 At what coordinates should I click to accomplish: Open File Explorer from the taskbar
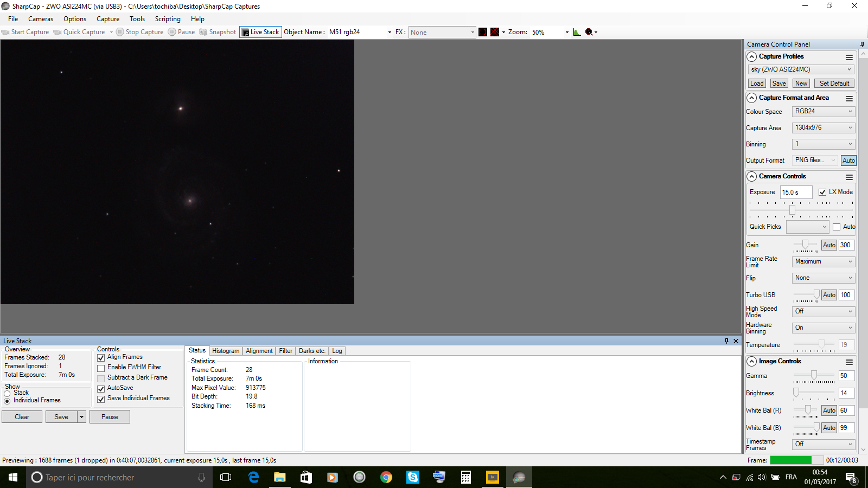pos(279,477)
